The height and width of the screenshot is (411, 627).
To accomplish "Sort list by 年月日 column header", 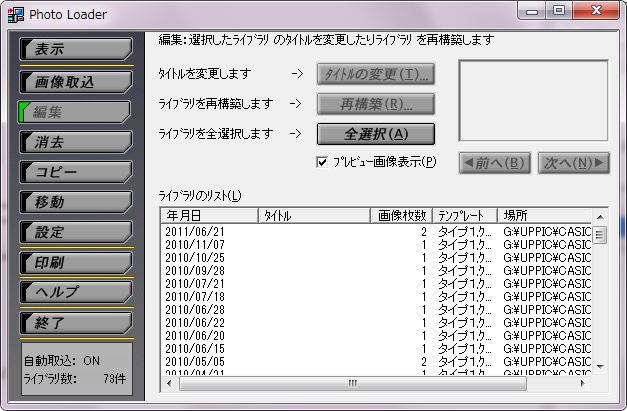I will (x=209, y=215).
